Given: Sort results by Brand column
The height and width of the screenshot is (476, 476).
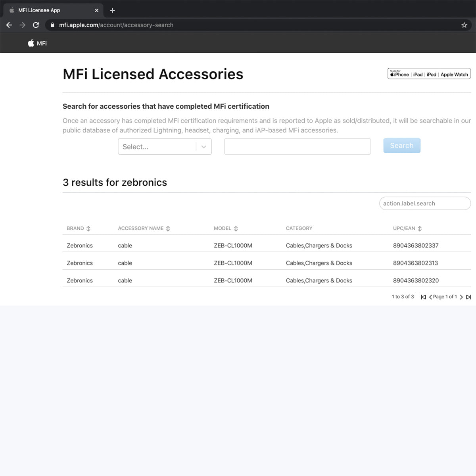Looking at the screenshot, I should tap(88, 228).
